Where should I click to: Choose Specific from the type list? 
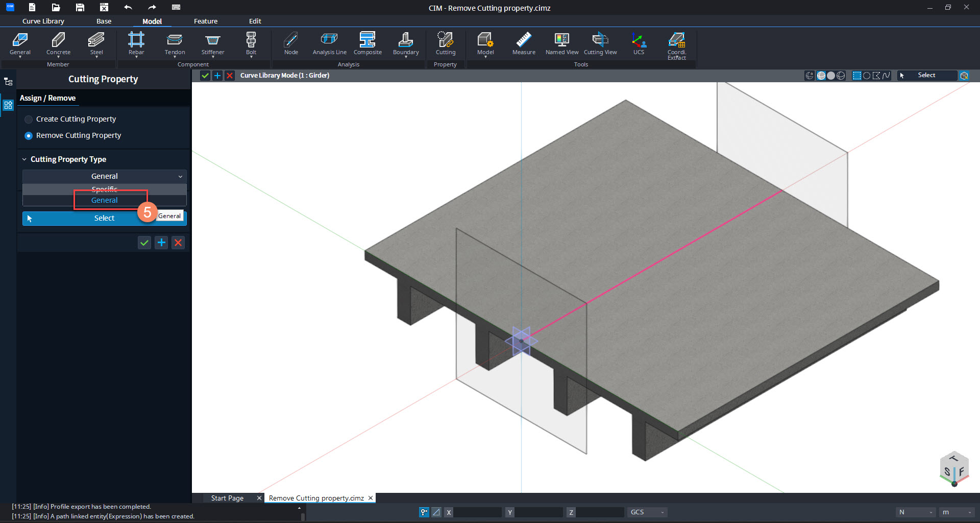[105, 189]
